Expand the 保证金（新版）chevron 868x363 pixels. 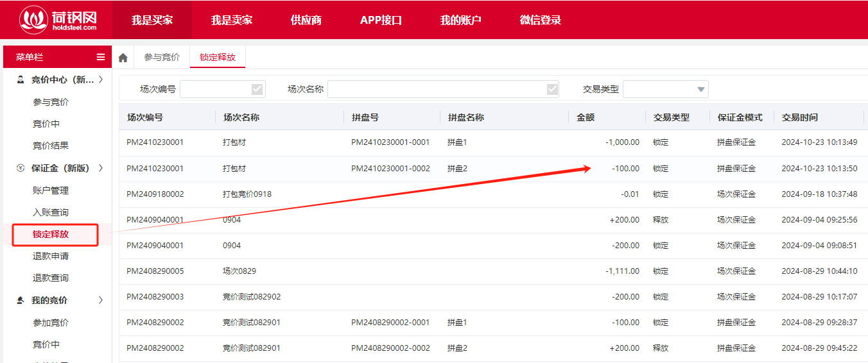pos(101,168)
